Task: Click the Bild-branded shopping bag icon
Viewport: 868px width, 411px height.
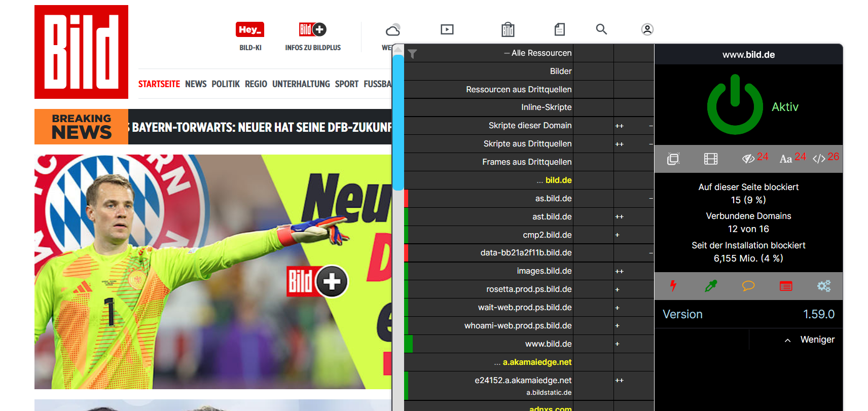Action: tap(508, 29)
